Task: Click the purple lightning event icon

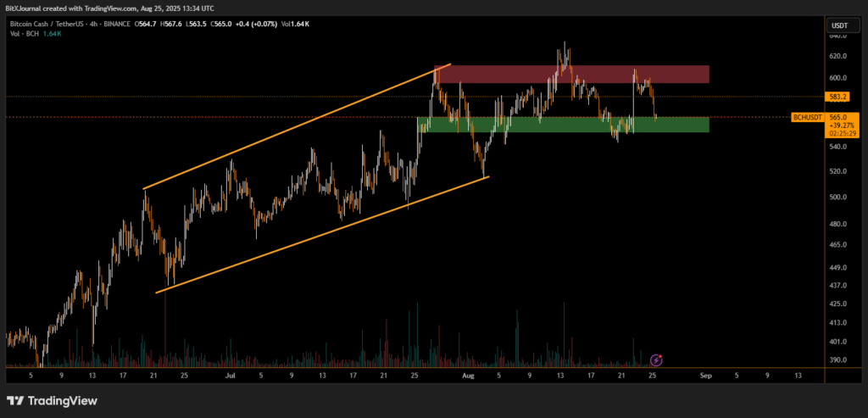Action: click(x=656, y=359)
